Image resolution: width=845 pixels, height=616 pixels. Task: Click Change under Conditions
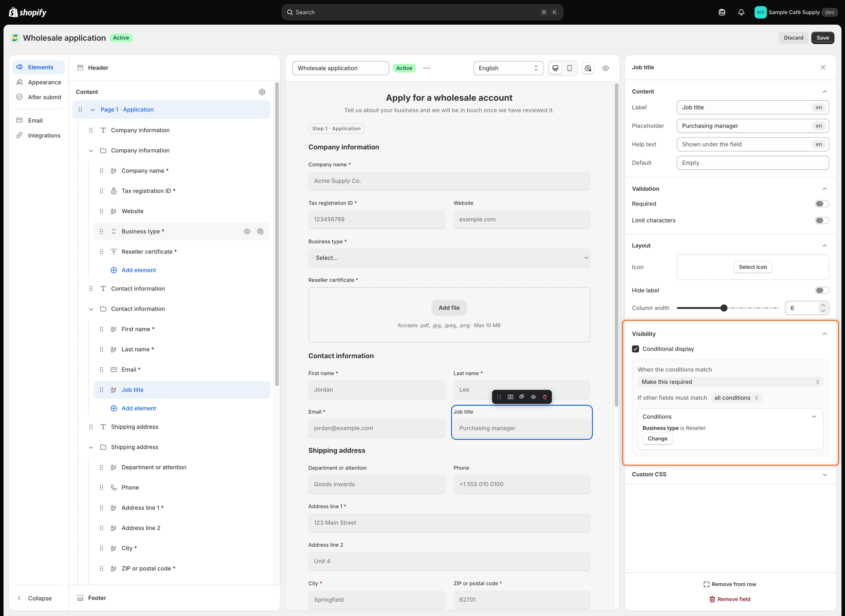(x=657, y=439)
